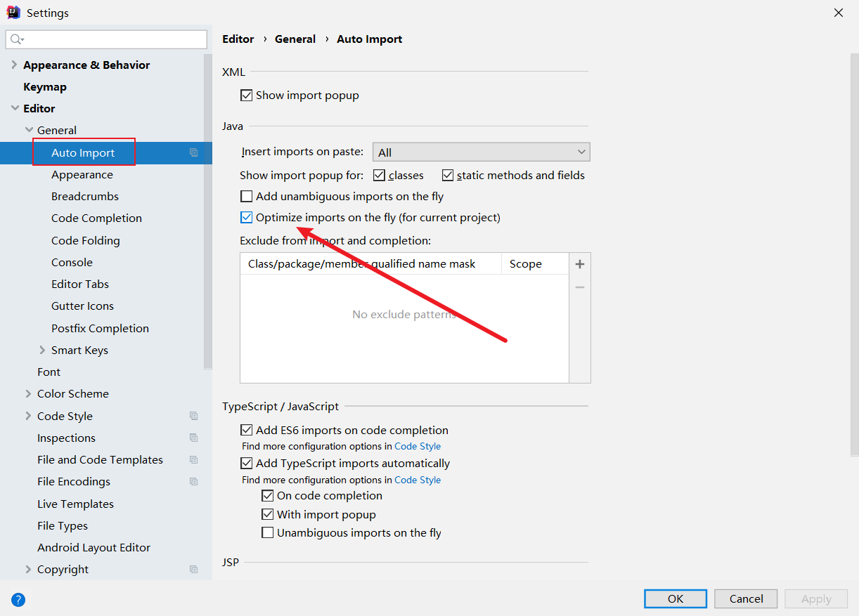Click the plus icon to add exclude pattern

(580, 264)
